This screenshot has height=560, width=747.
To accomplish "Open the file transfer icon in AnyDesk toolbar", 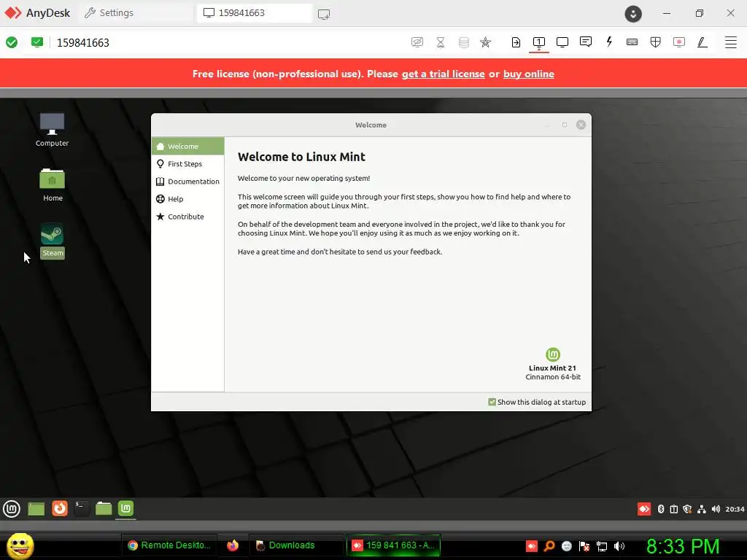I will 516,42.
